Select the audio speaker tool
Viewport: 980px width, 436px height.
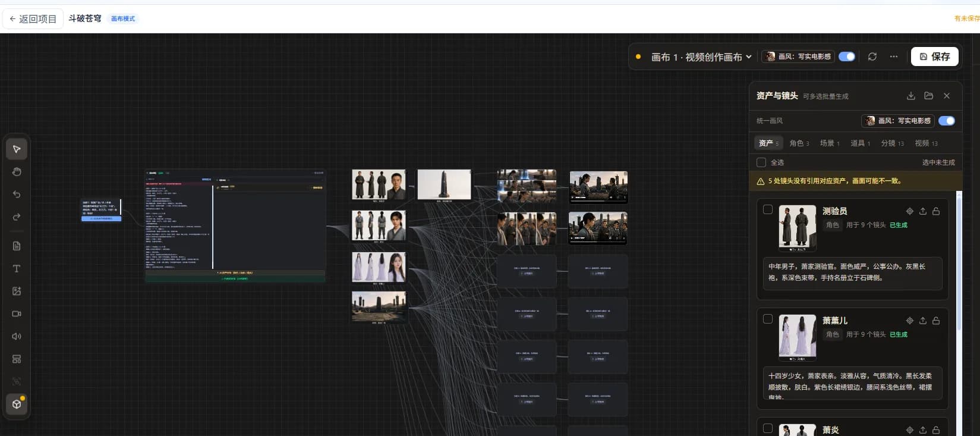tap(17, 337)
